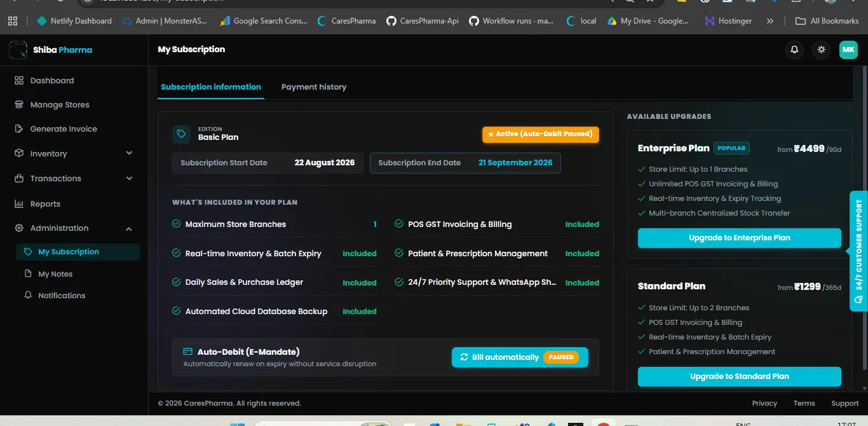Open the Netlify Dashboard bookmark
The image size is (868, 426).
[74, 21]
